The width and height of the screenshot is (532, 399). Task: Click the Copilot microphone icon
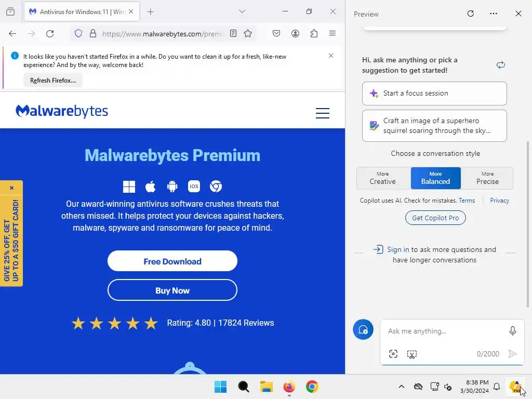click(513, 331)
